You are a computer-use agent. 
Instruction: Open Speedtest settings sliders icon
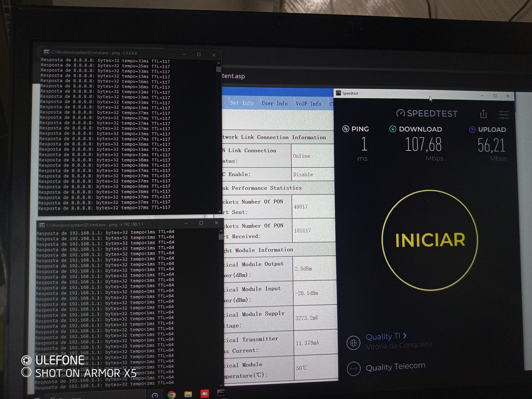[x=504, y=114]
